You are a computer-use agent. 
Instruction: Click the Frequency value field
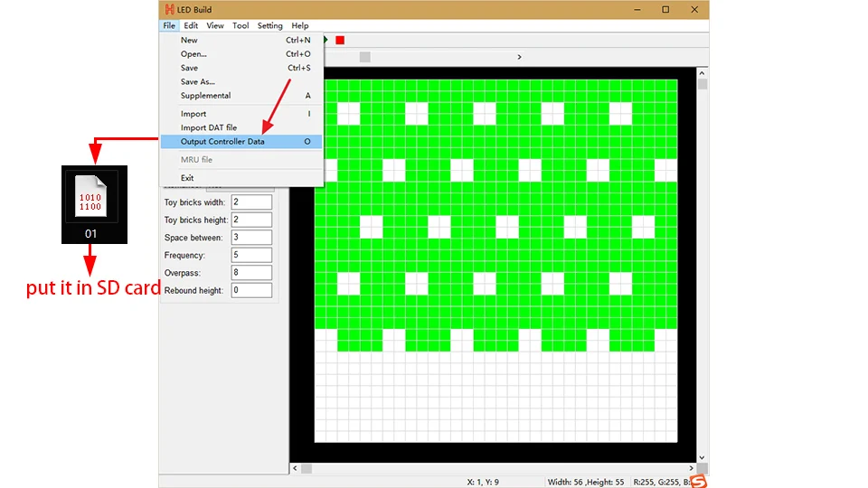coord(251,256)
